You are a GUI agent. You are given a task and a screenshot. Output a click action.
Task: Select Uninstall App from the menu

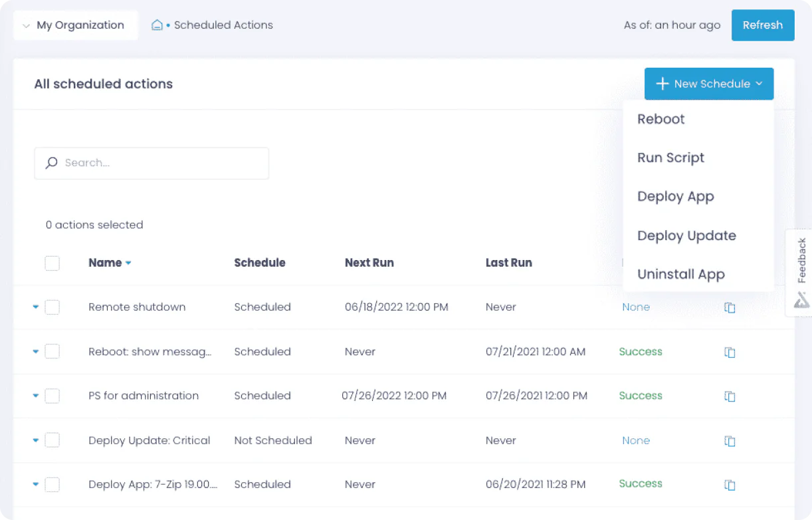click(x=680, y=274)
